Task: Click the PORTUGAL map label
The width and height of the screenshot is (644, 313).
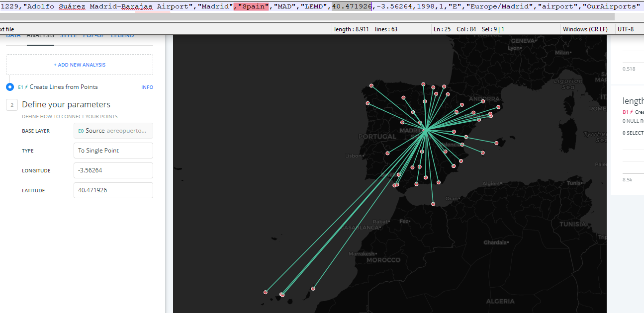Action: point(377,137)
